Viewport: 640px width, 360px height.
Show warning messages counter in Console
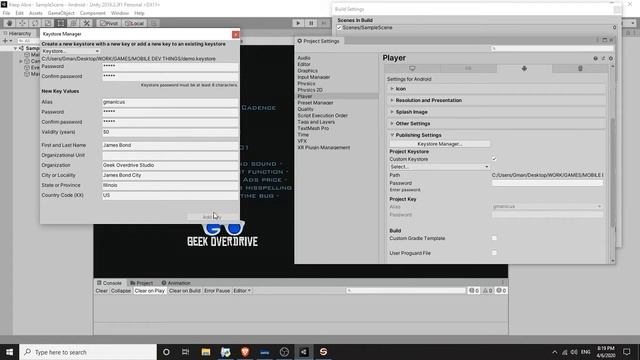[x=487, y=291]
